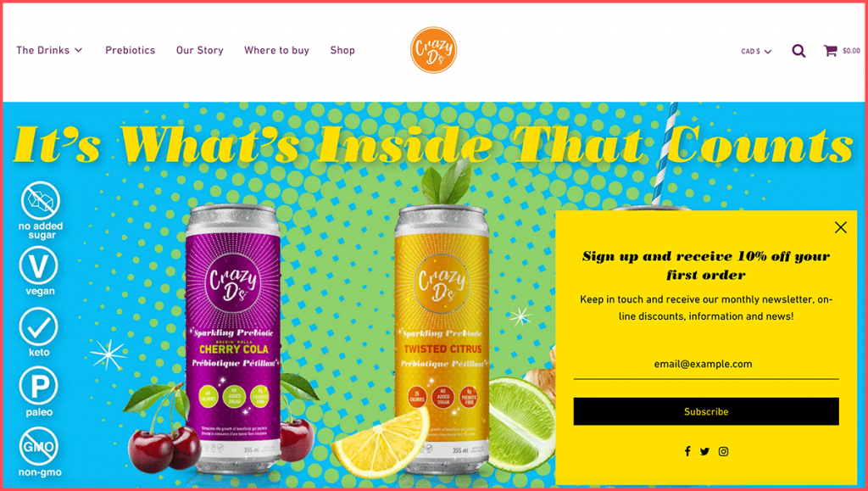The image size is (868, 491).
Task: Open the Instagram icon in popup
Action: click(723, 451)
